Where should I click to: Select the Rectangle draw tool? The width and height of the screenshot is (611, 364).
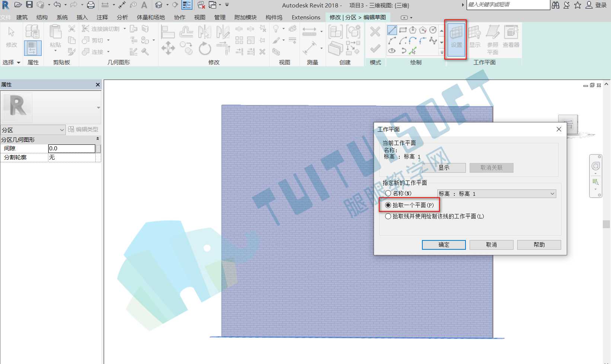click(403, 30)
